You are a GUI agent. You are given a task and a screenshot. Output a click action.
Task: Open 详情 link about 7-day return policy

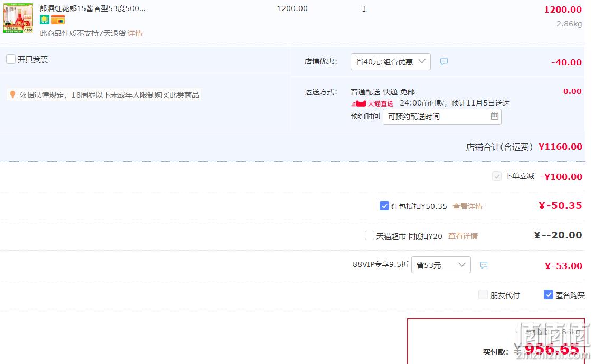135,33
